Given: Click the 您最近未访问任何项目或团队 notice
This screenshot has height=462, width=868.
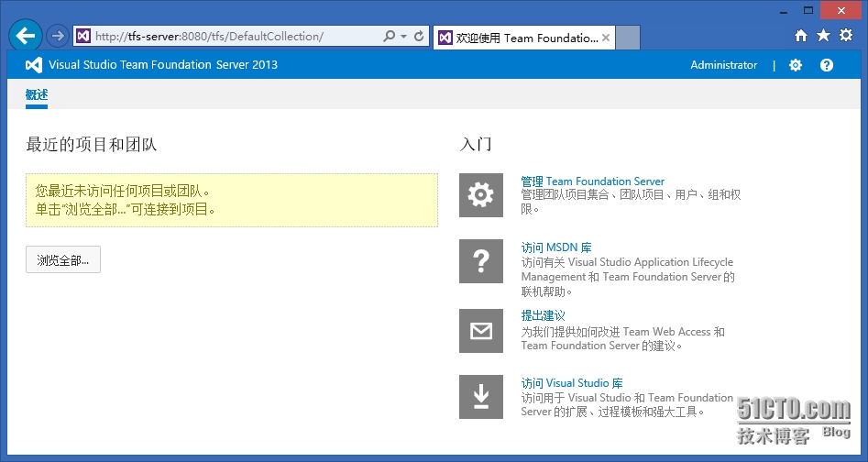Looking at the screenshot, I should click(x=232, y=201).
